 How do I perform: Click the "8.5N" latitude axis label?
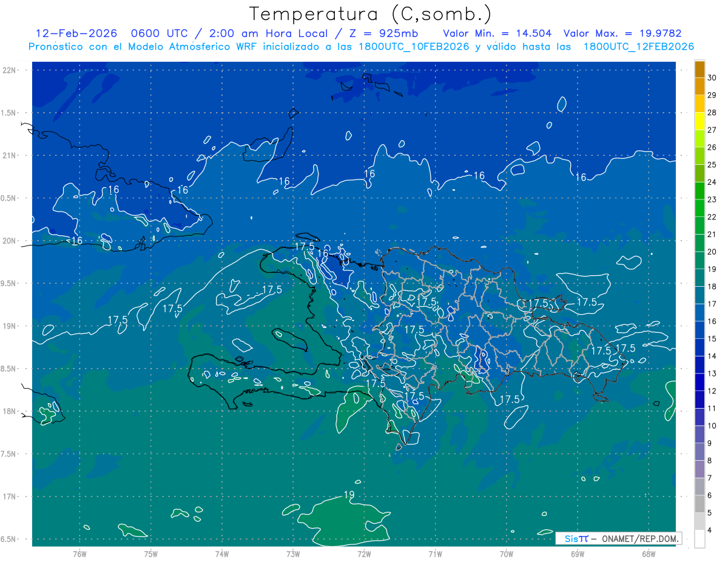coord(8,369)
